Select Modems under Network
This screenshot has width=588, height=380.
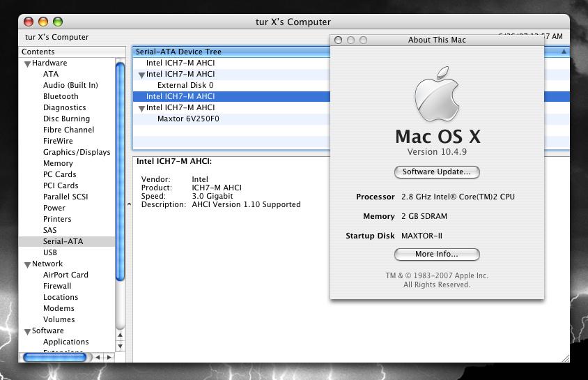coord(59,308)
